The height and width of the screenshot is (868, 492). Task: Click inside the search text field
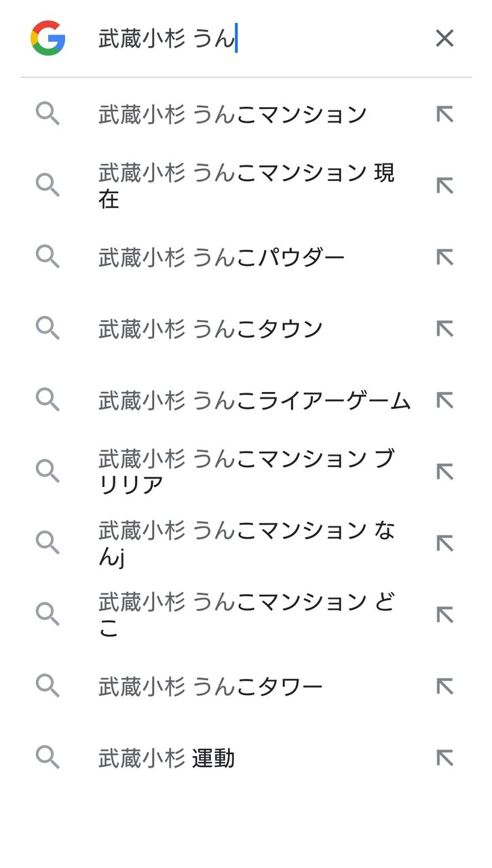point(258,39)
